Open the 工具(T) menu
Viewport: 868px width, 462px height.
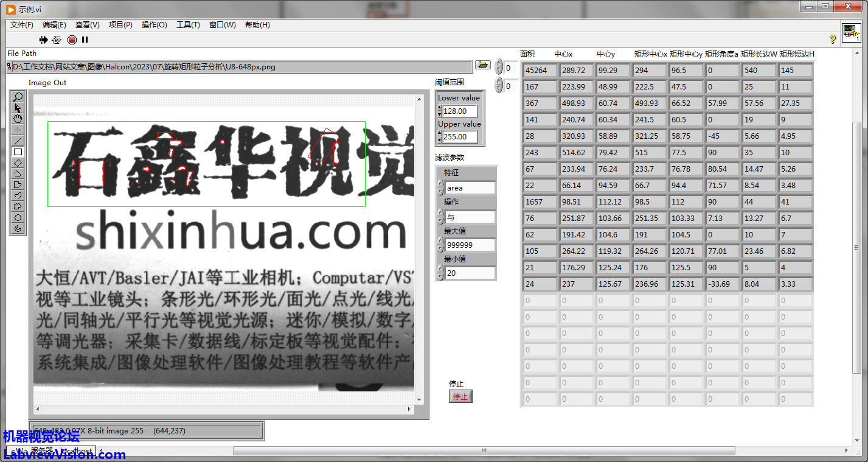(188, 25)
